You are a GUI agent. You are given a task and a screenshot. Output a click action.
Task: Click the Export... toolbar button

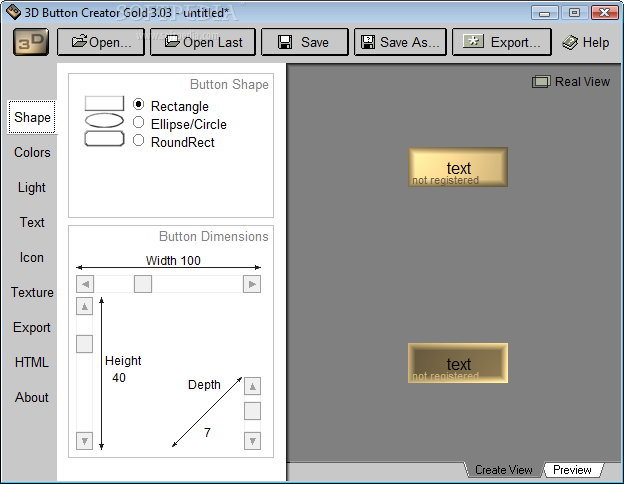tap(501, 42)
